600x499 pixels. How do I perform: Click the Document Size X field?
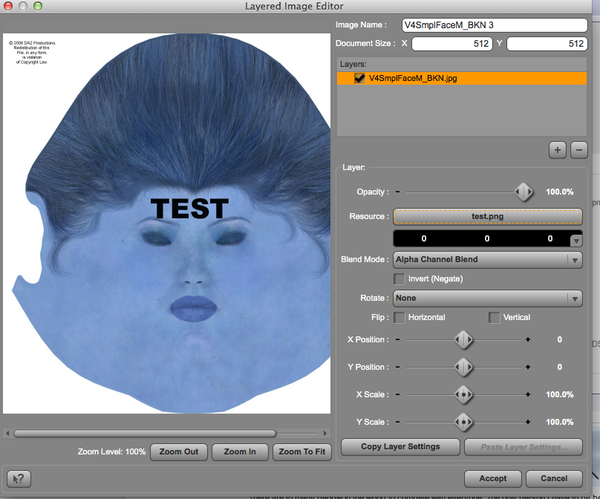[x=452, y=44]
